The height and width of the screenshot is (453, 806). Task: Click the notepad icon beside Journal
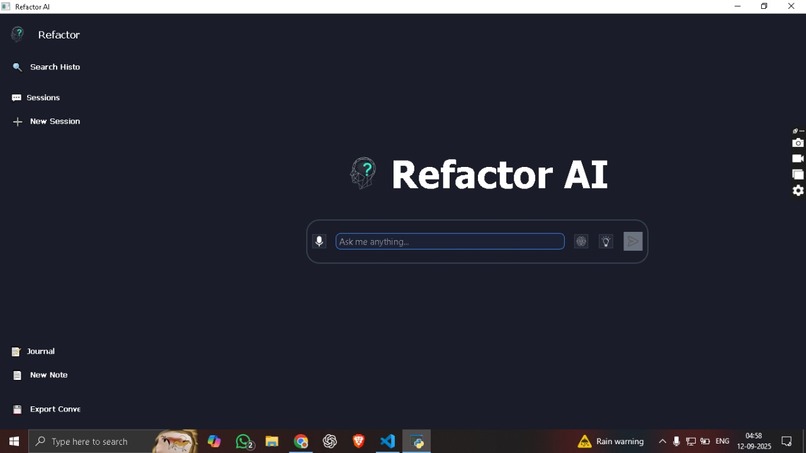(16, 352)
